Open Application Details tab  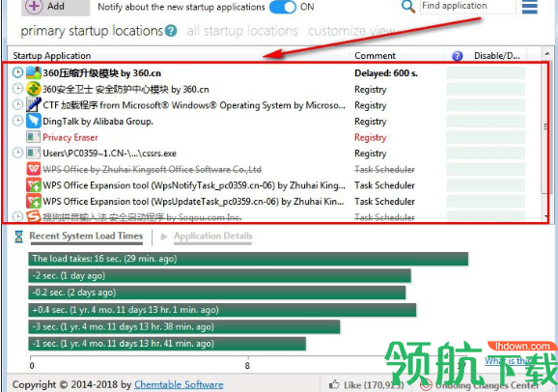point(212,236)
